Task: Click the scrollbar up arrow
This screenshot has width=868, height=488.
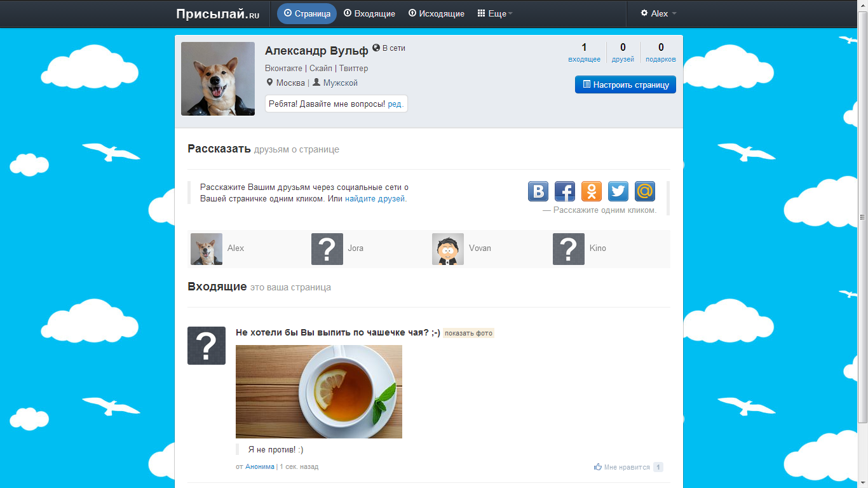Action: tap(863, 5)
